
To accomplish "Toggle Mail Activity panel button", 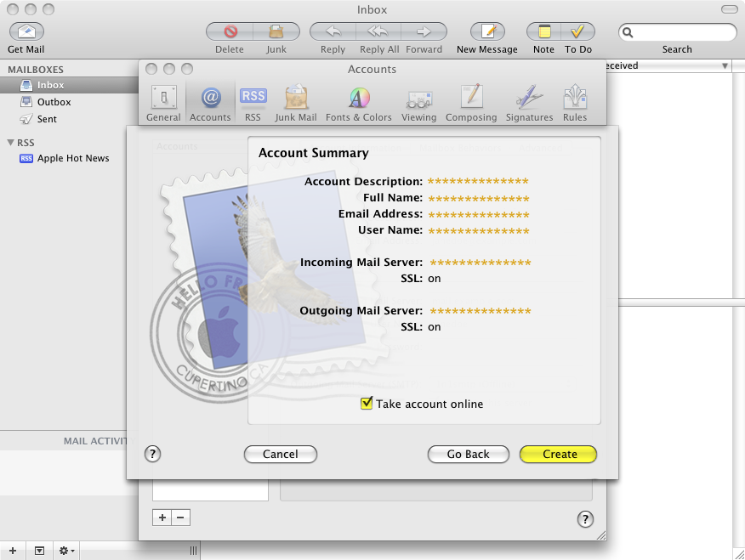I will tap(39, 551).
